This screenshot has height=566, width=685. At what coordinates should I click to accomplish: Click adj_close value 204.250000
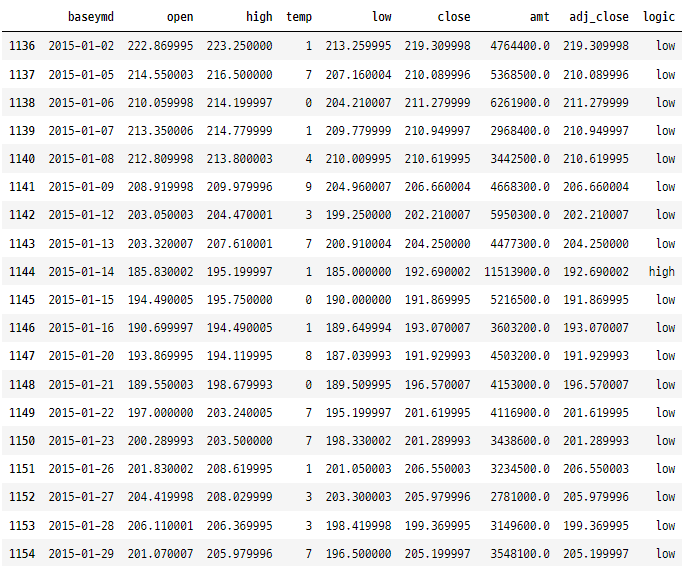pos(596,243)
